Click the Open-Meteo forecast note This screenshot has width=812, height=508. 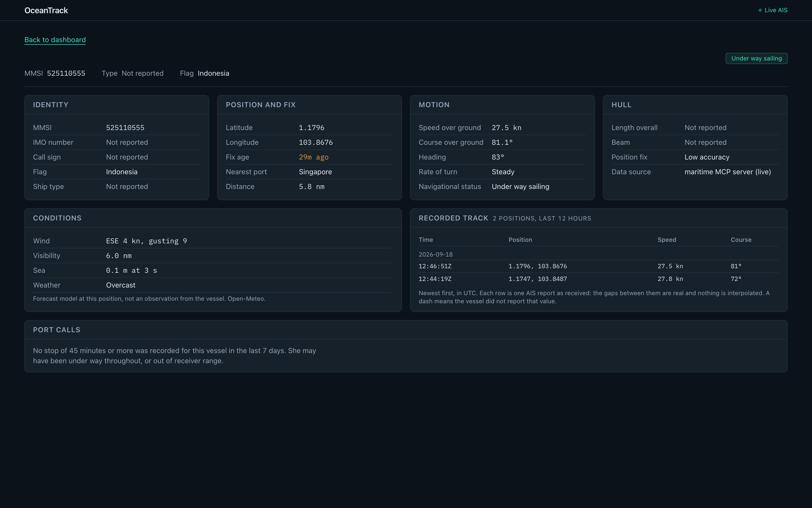pyautogui.click(x=149, y=299)
